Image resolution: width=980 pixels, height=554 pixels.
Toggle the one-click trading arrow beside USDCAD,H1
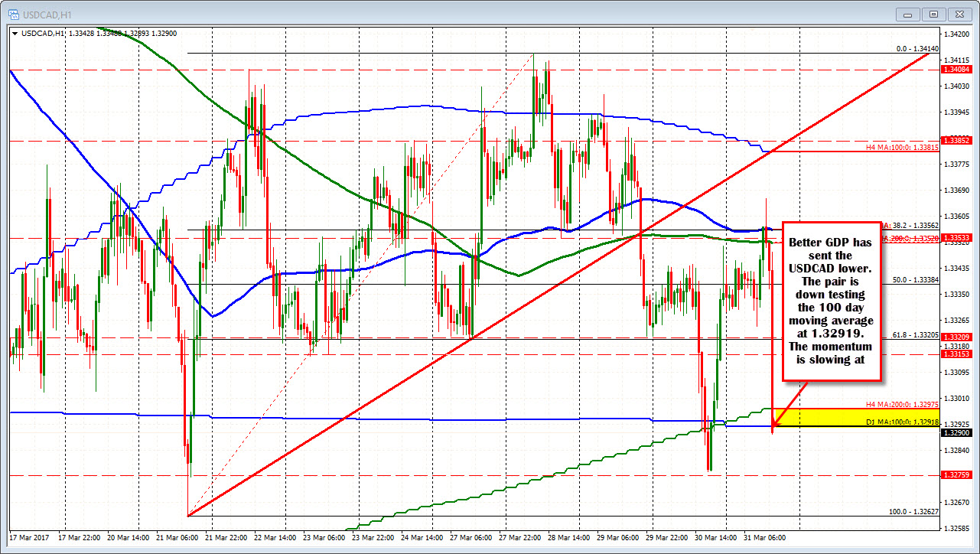click(15, 33)
